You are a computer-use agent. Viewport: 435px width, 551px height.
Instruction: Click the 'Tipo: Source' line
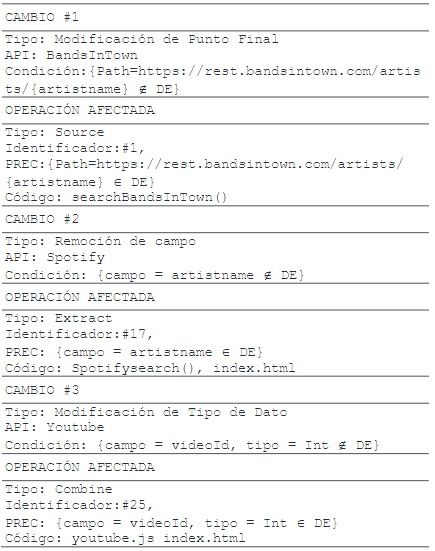(54, 132)
